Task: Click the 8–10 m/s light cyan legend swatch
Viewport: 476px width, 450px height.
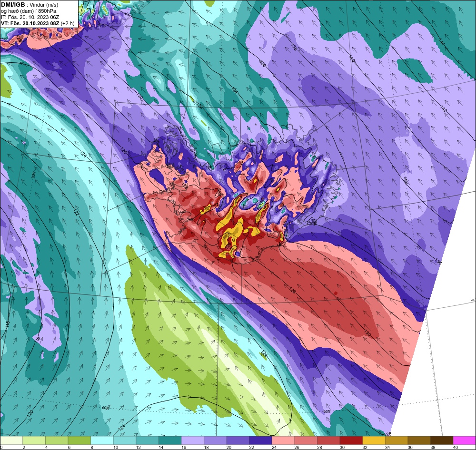Action: click(102, 440)
